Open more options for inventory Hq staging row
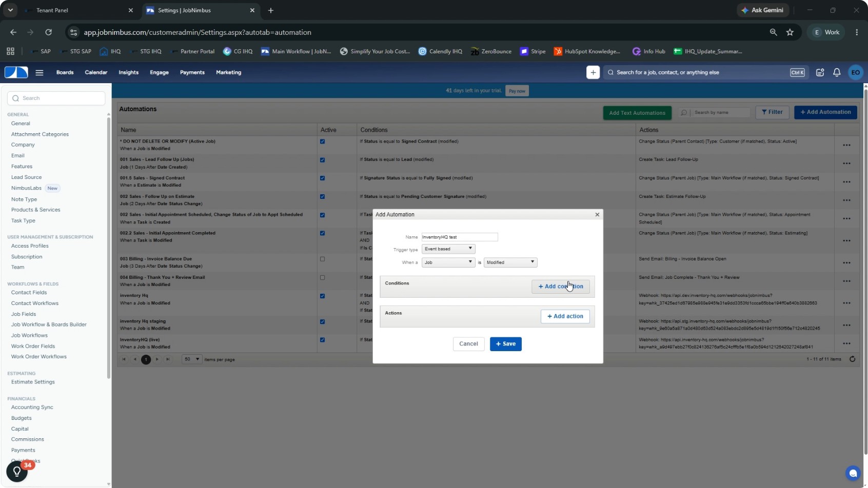The height and width of the screenshot is (488, 868). coord(846,325)
